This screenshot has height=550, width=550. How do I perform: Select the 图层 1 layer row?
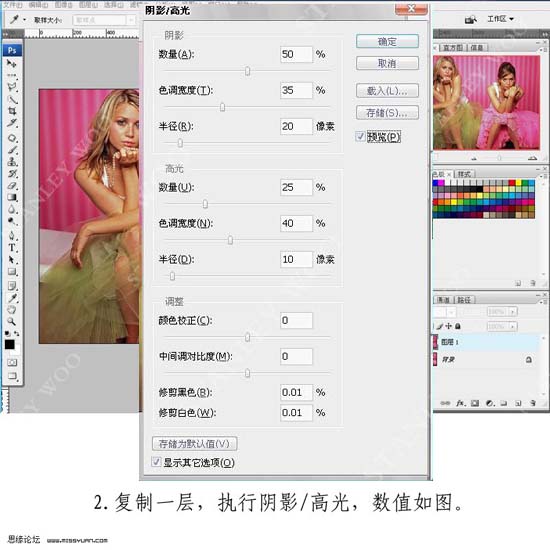(x=487, y=342)
